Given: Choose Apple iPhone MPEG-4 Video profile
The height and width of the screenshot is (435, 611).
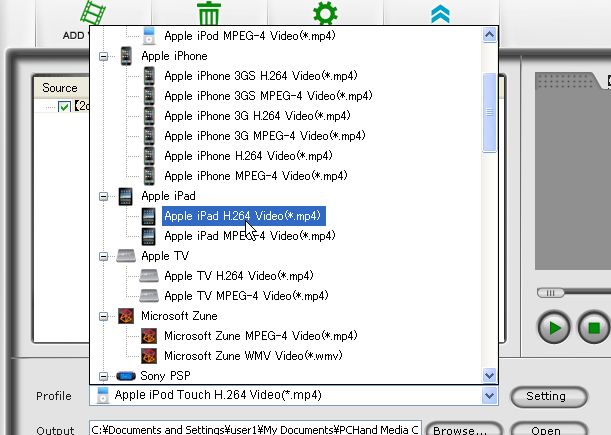Looking at the screenshot, I should (256, 176).
